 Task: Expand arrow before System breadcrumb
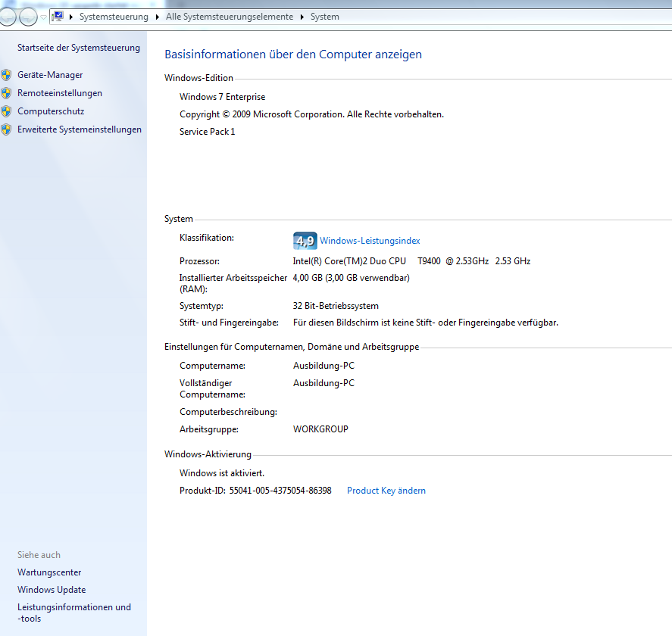click(302, 17)
